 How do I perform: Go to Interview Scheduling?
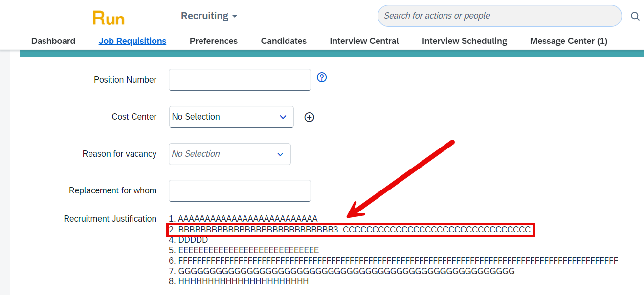pyautogui.click(x=465, y=41)
